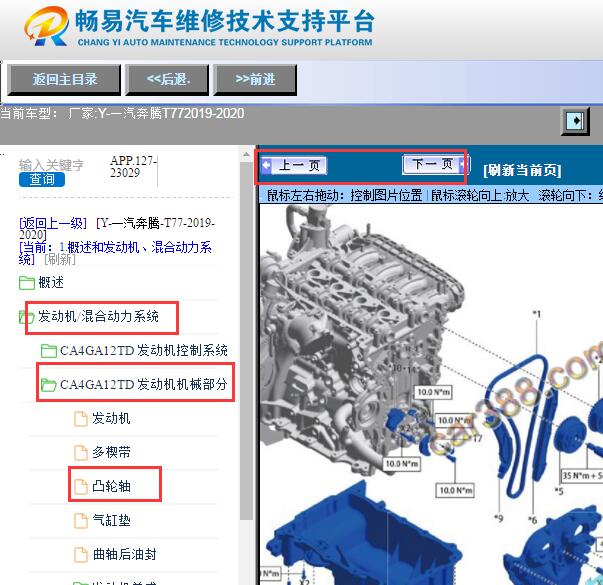This screenshot has width=603, height=585.
Task: Click the document icon beside 曲轴后油封
Action: click(x=81, y=555)
